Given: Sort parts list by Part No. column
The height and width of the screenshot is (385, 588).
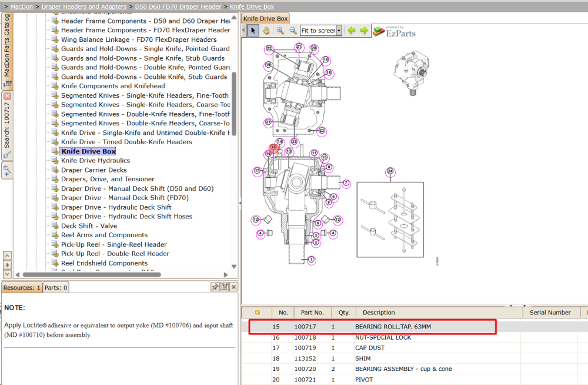Looking at the screenshot, I should click(312, 313).
